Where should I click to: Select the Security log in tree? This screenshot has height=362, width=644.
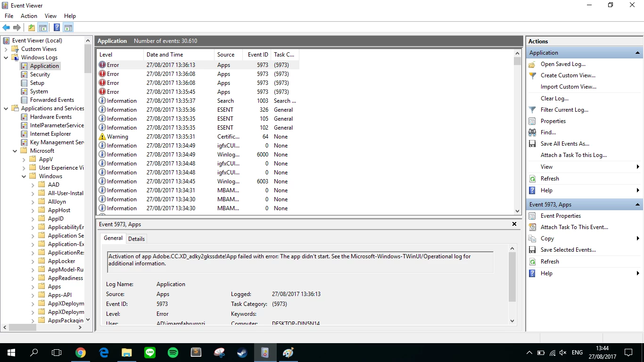pos(40,74)
